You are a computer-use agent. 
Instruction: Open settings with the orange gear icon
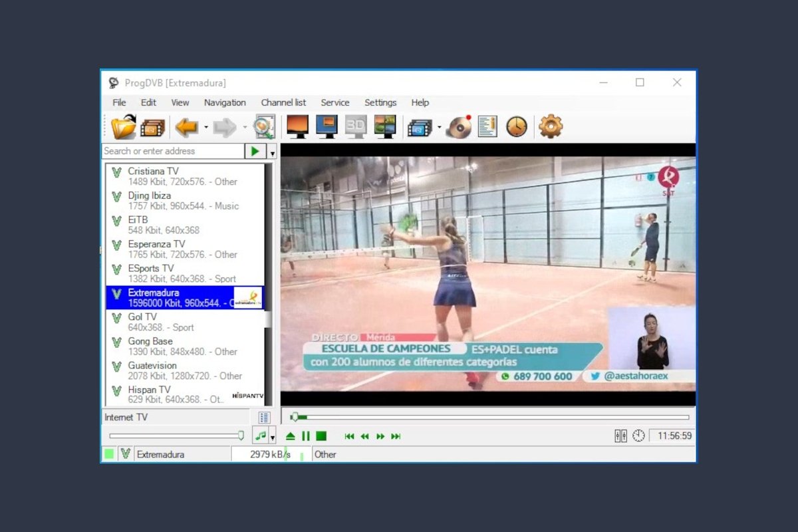pos(551,126)
